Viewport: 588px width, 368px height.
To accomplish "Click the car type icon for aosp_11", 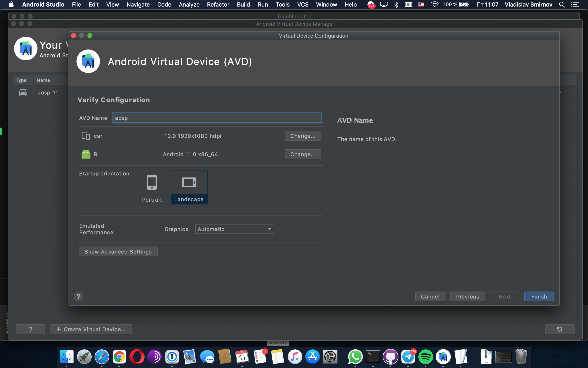I will click(x=23, y=92).
